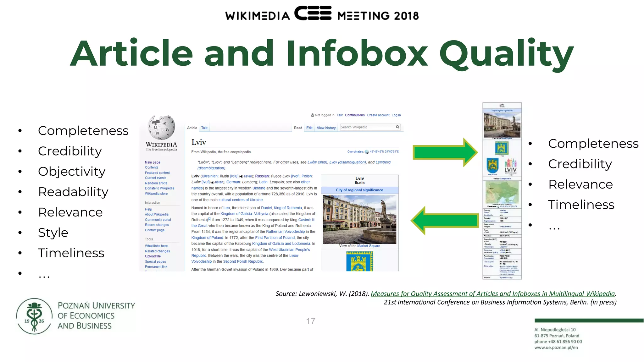
Task: Click the Market Square caption link
Action: pyautogui.click(x=369, y=246)
